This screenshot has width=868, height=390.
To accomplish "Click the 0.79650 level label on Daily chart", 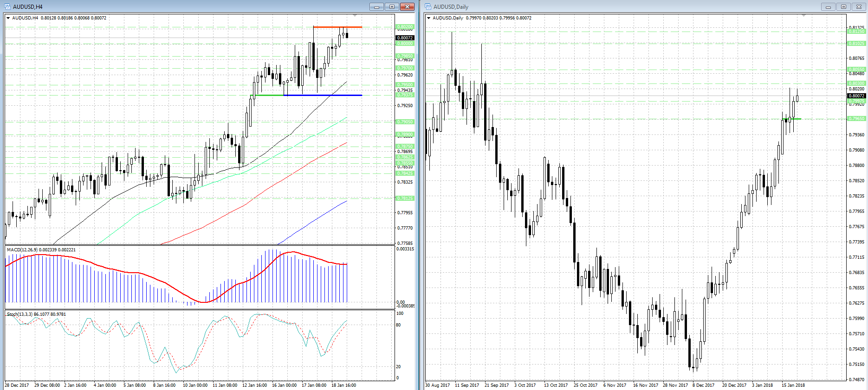I will click(x=856, y=119).
